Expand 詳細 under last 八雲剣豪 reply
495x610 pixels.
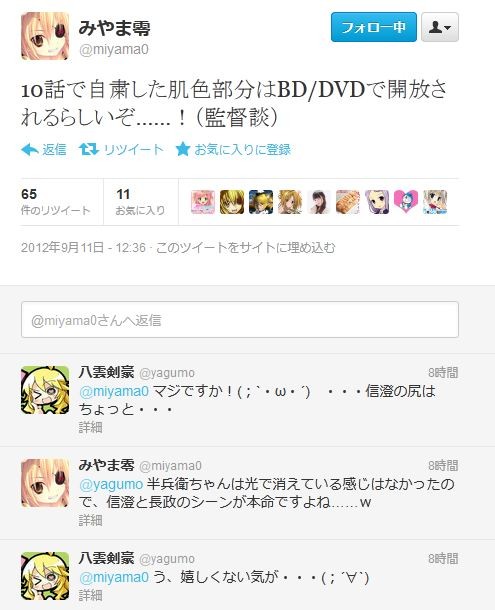90,595
